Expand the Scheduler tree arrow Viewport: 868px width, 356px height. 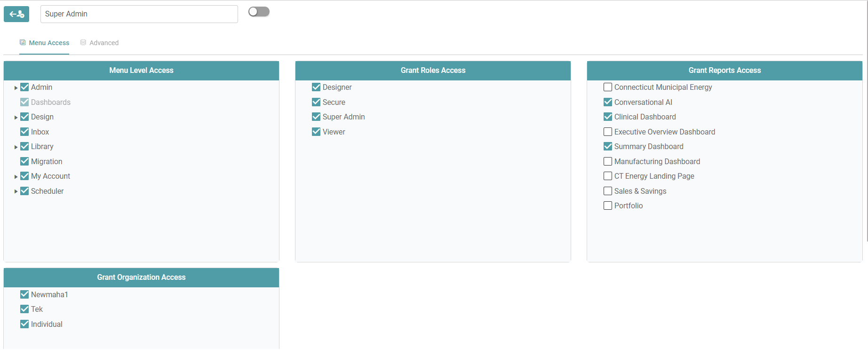(x=16, y=191)
